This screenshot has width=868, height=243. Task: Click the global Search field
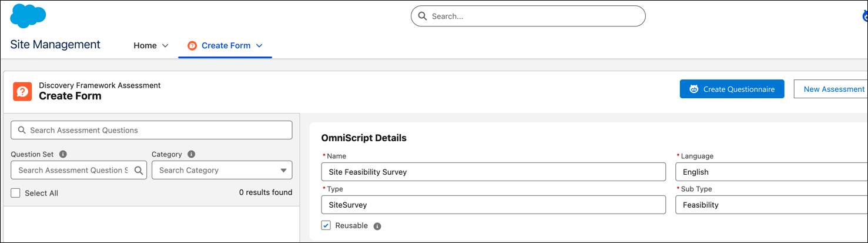point(528,16)
